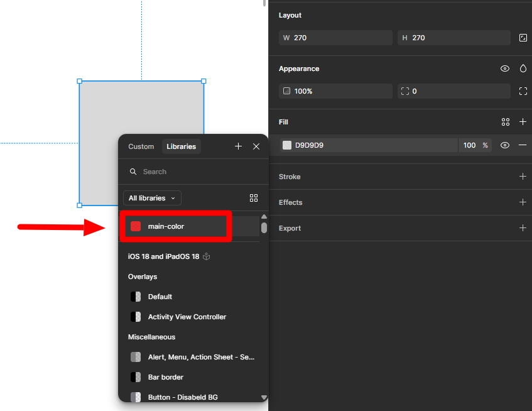Create new style with popup plus icon

pos(238,146)
